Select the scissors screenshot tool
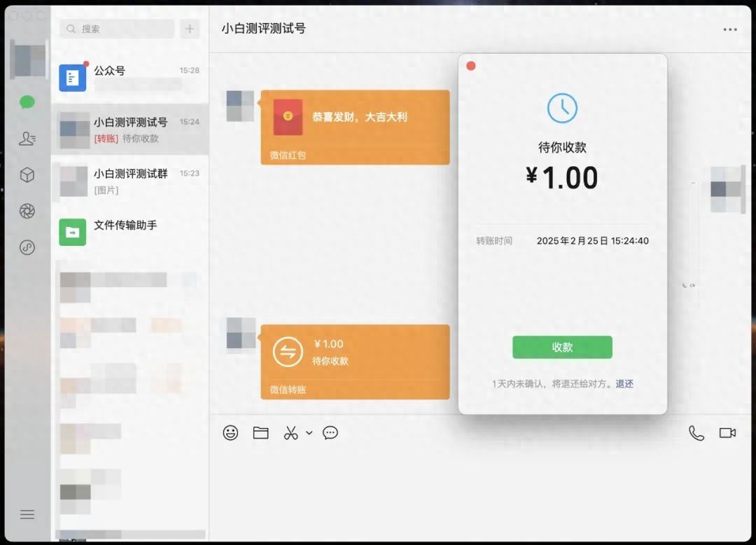 click(x=291, y=433)
